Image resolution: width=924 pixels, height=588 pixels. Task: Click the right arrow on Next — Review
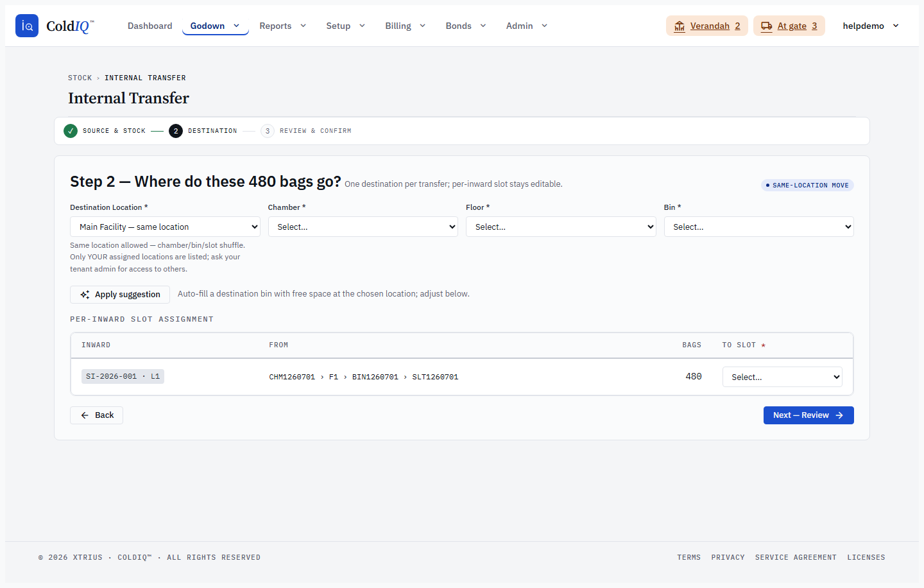839,415
